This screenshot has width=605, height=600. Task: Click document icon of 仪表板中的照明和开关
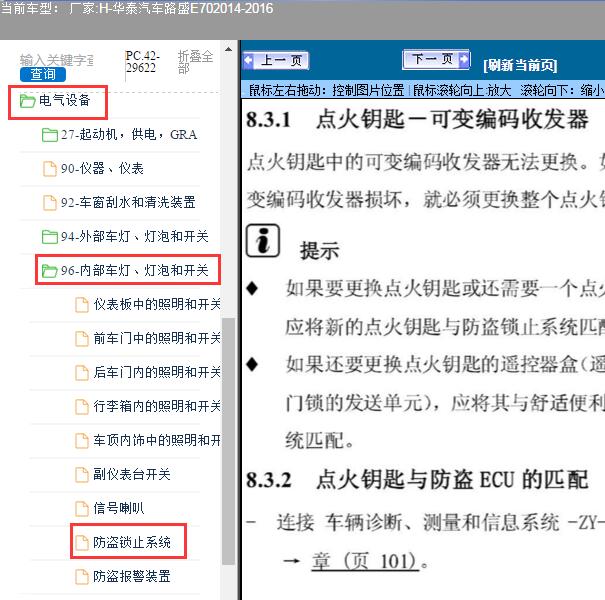(x=81, y=305)
